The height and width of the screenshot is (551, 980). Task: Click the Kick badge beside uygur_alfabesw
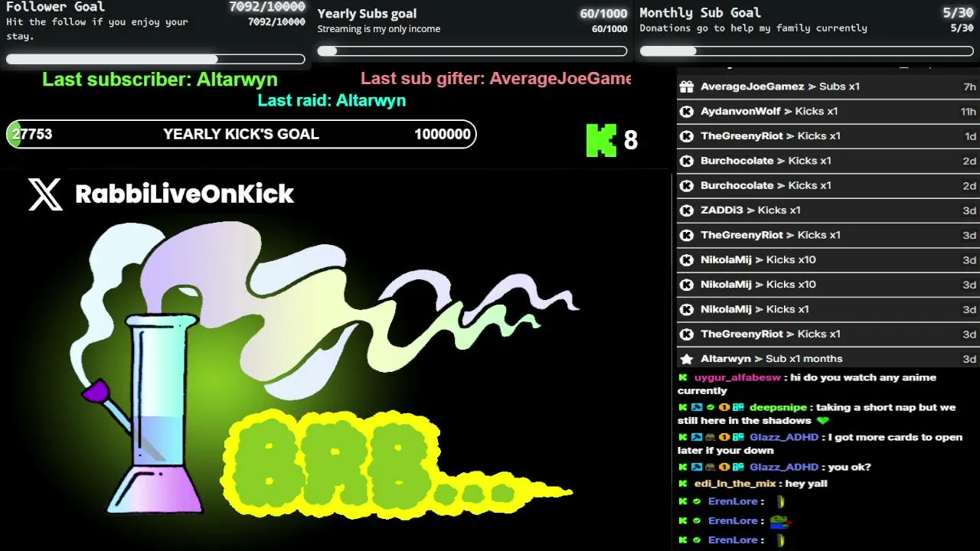pos(683,377)
